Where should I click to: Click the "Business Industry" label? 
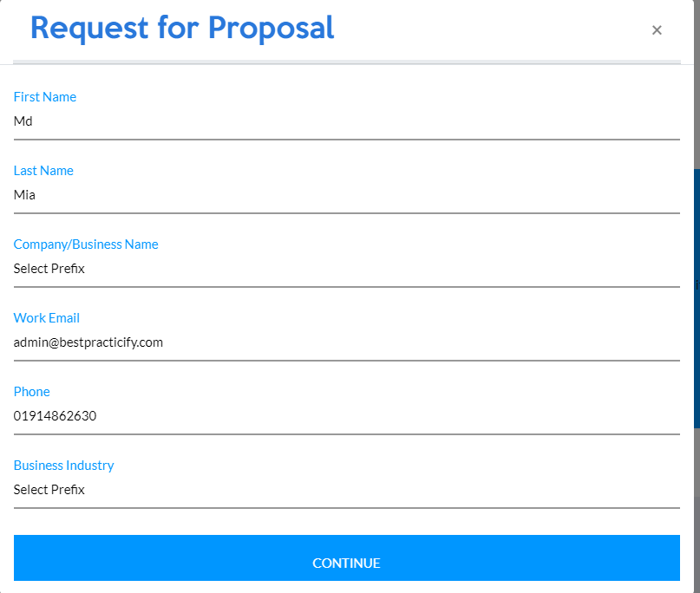pyautogui.click(x=64, y=466)
